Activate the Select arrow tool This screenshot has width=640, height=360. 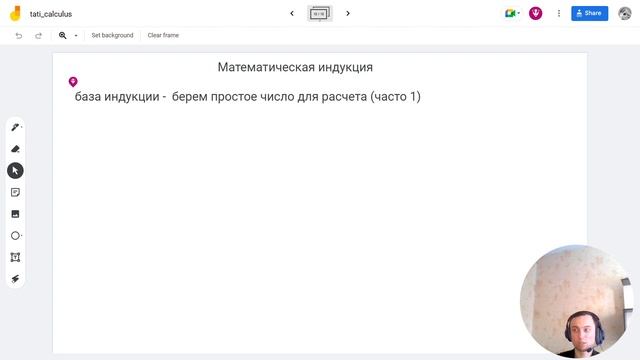pos(16,171)
